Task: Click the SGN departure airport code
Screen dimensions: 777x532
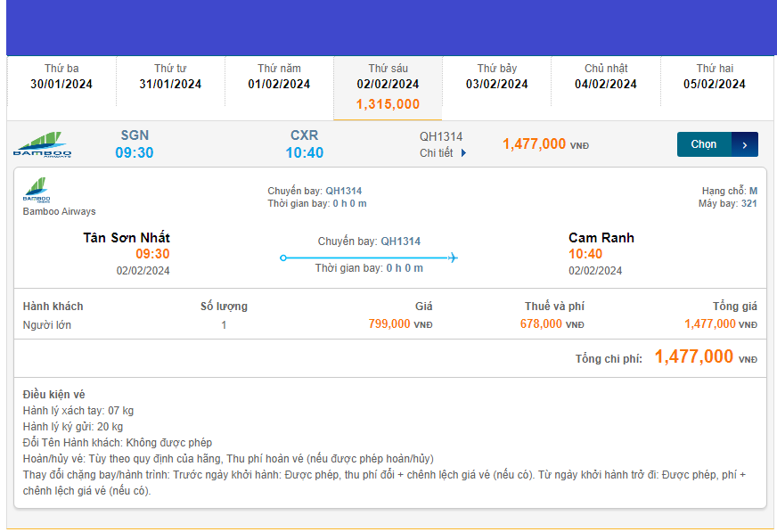Action: pyautogui.click(x=135, y=135)
